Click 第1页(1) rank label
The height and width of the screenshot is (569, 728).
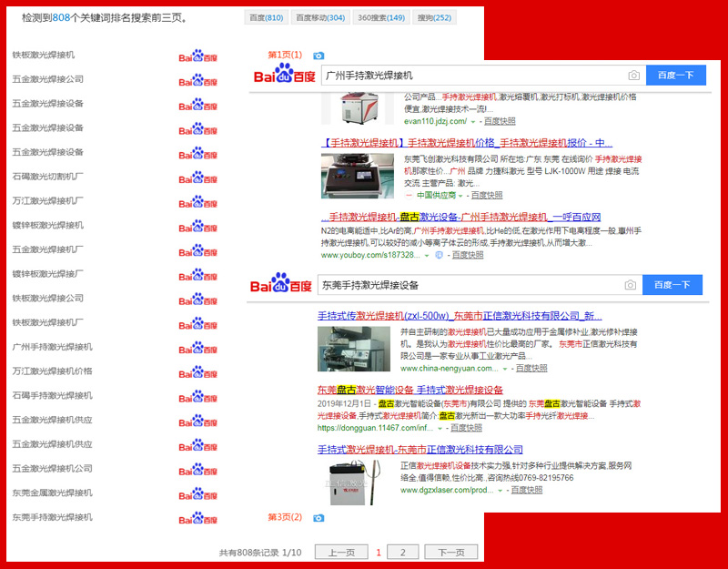(x=285, y=55)
